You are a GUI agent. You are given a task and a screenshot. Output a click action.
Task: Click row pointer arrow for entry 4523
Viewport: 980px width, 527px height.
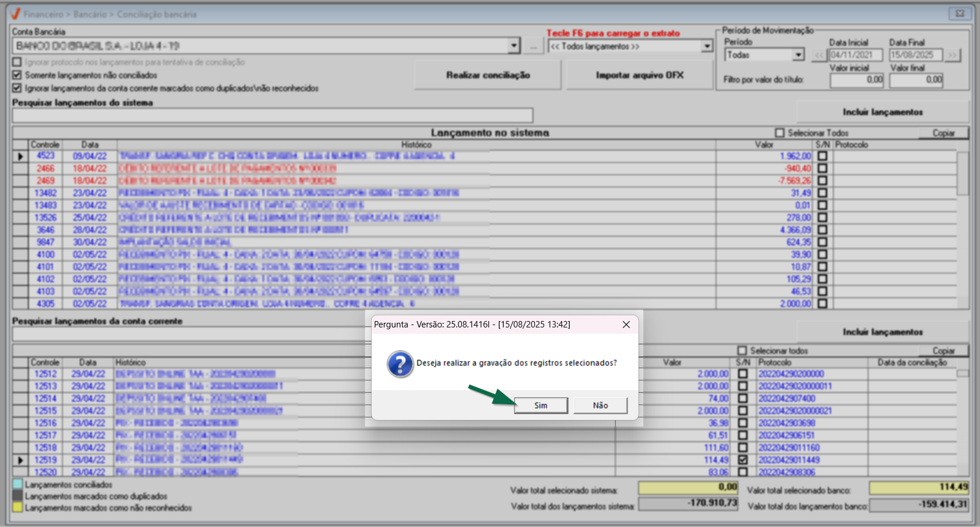20,156
